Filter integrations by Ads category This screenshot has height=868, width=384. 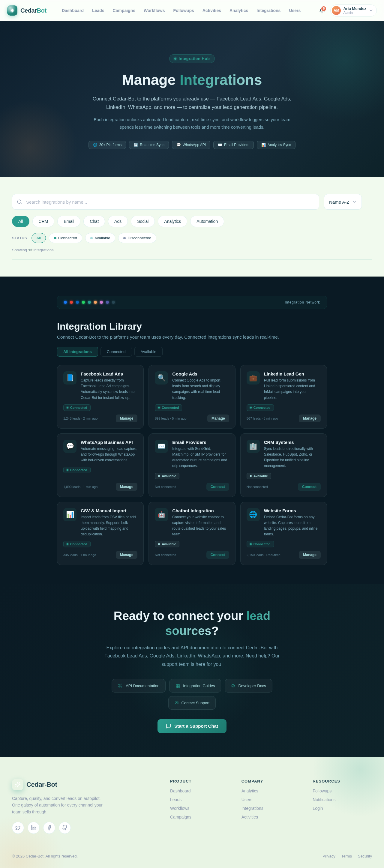click(118, 221)
